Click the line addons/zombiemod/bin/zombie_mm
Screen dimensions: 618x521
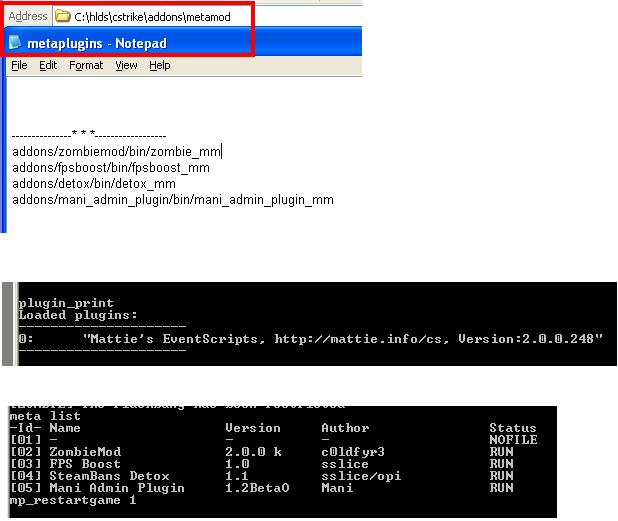[116, 152]
